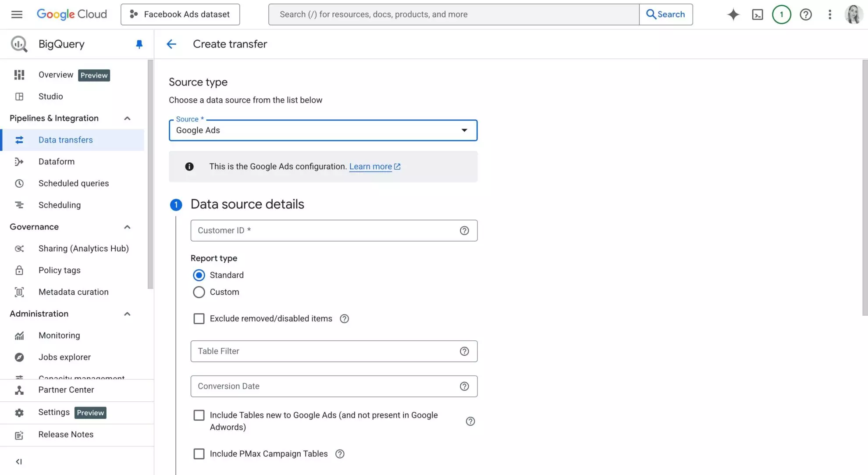Open the Facebook Ads dataset project picker
This screenshot has width=868, height=475.
pos(180,14)
